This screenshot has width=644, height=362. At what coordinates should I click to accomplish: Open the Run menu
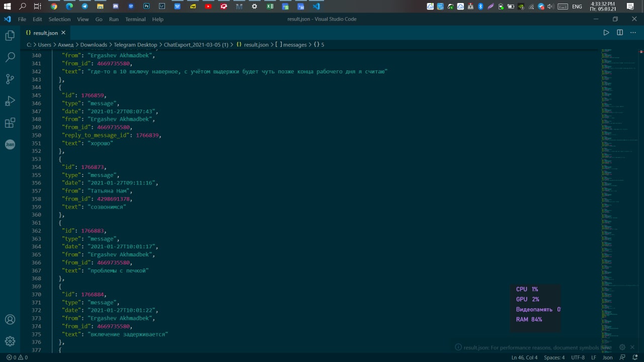pos(114,19)
